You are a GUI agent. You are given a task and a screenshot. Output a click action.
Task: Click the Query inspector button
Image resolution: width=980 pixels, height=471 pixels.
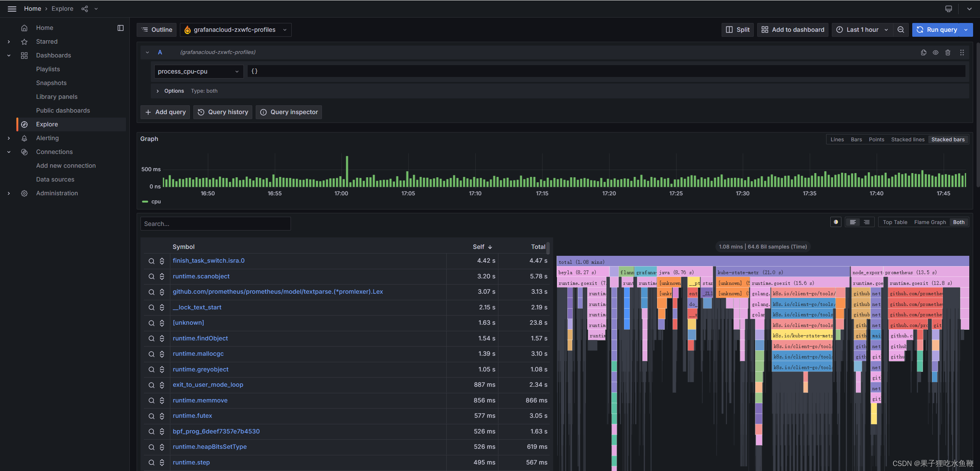tap(289, 112)
